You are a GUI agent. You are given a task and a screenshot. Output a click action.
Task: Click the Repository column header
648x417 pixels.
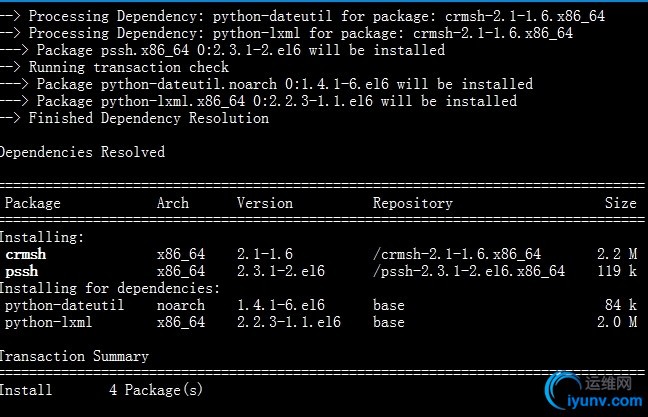pyautogui.click(x=413, y=203)
